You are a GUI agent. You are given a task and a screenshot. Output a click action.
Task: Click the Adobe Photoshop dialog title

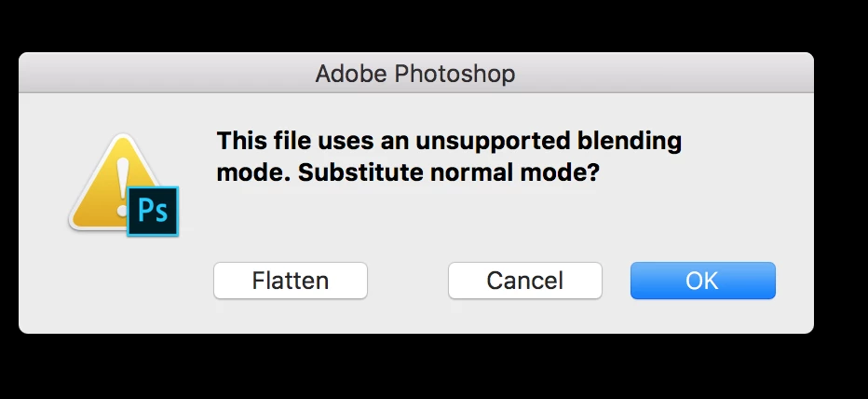pyautogui.click(x=414, y=73)
